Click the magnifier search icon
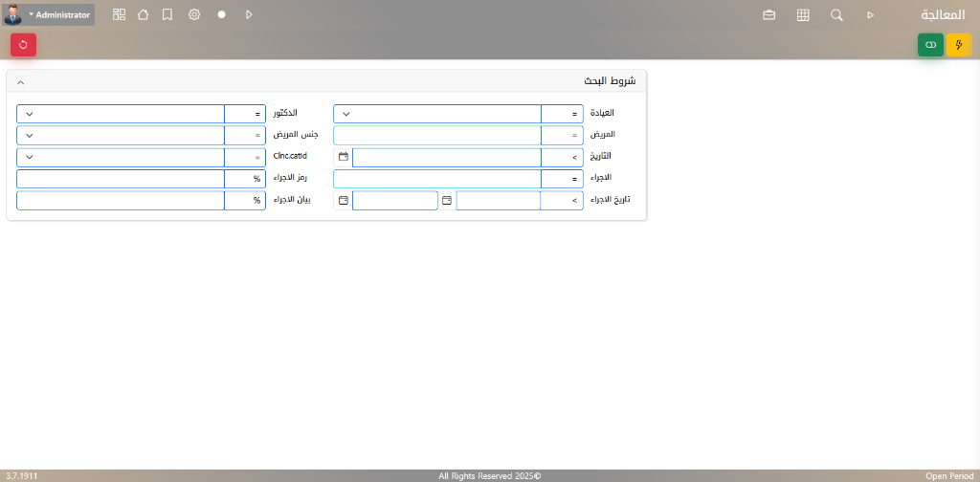This screenshot has width=980, height=482. point(836,15)
